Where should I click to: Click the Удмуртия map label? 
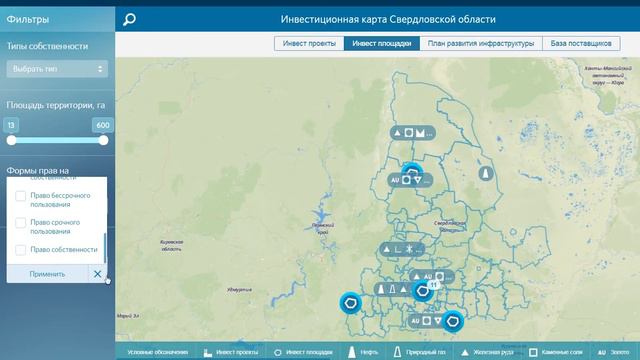coord(239,290)
